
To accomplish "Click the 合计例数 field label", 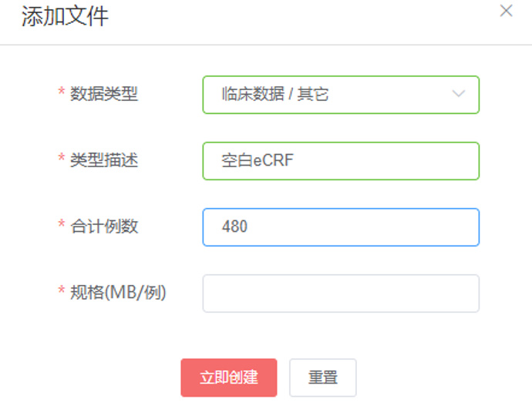I will click(x=104, y=226).
